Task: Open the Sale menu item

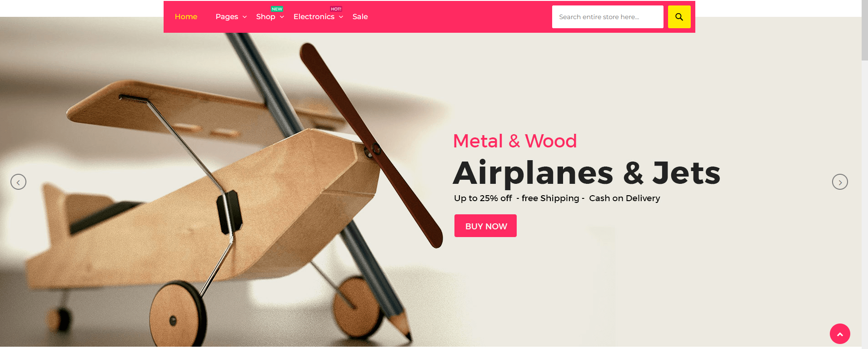Action: coord(360,17)
